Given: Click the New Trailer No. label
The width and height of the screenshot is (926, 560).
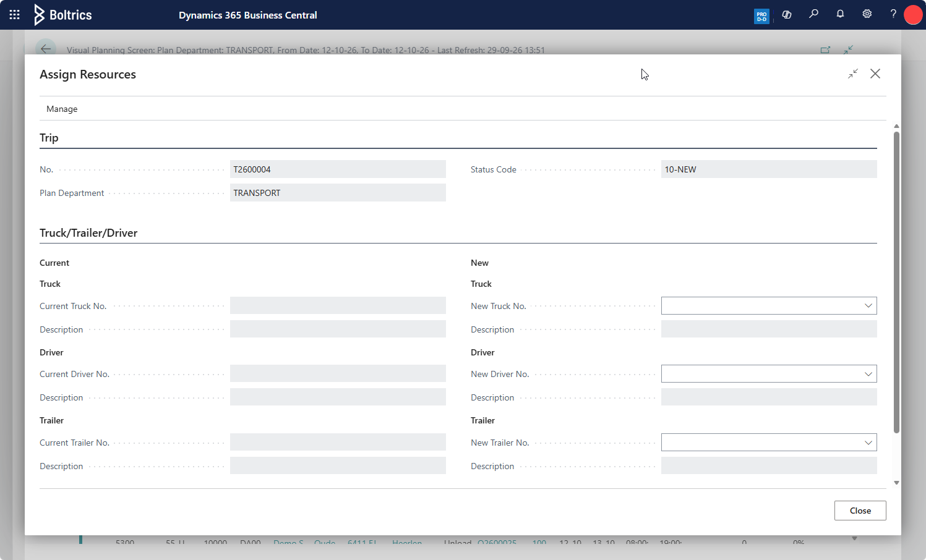Looking at the screenshot, I should pyautogui.click(x=500, y=443).
